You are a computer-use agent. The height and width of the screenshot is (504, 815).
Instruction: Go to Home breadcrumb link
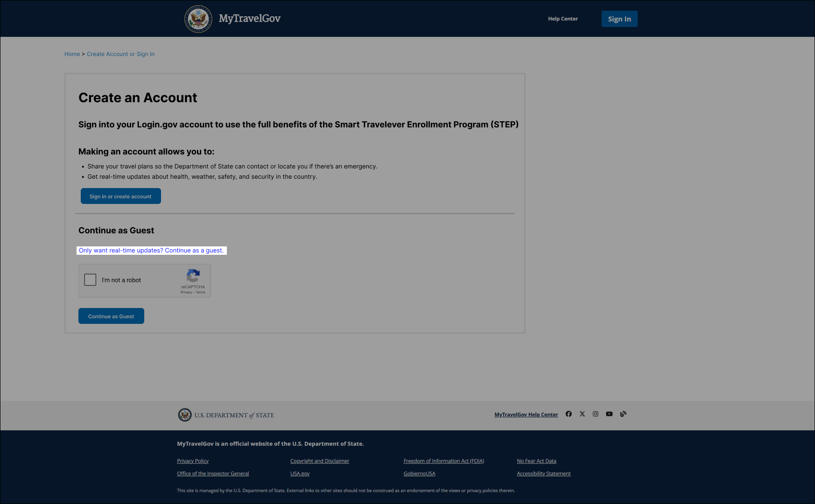pos(72,54)
